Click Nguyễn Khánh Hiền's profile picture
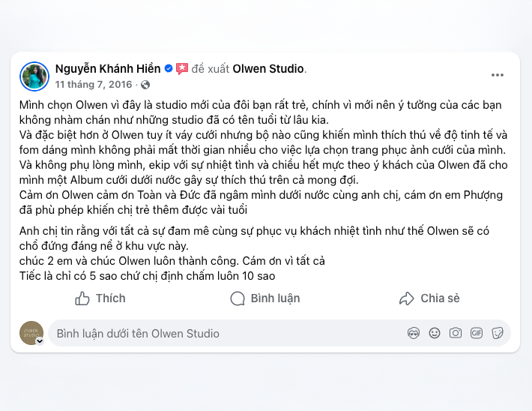The width and height of the screenshot is (532, 411). [x=34, y=76]
